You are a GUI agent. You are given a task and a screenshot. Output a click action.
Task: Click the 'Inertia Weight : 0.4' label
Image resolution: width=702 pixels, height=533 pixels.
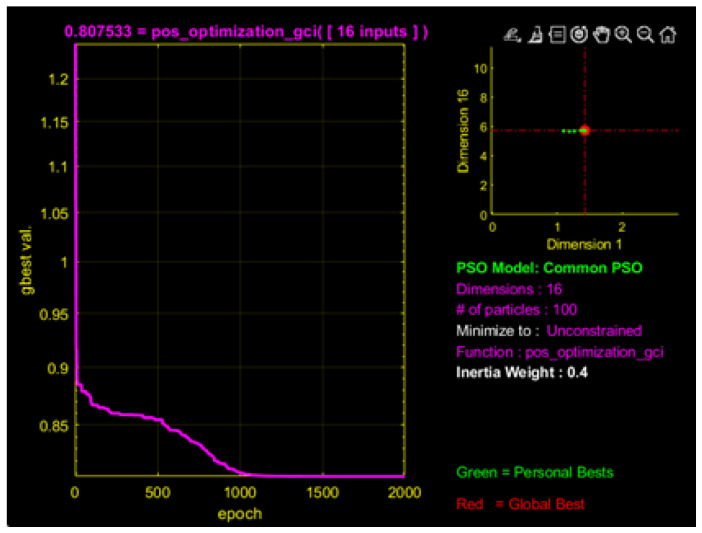[522, 372]
